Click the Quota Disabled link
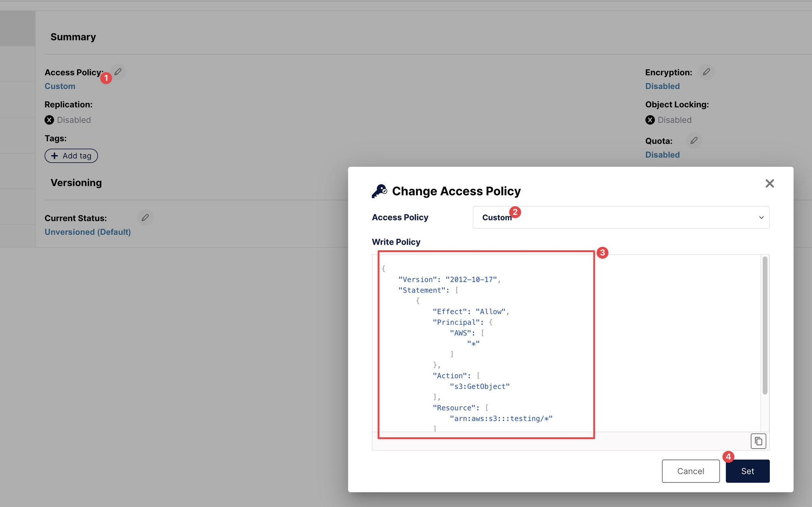 [x=662, y=155]
